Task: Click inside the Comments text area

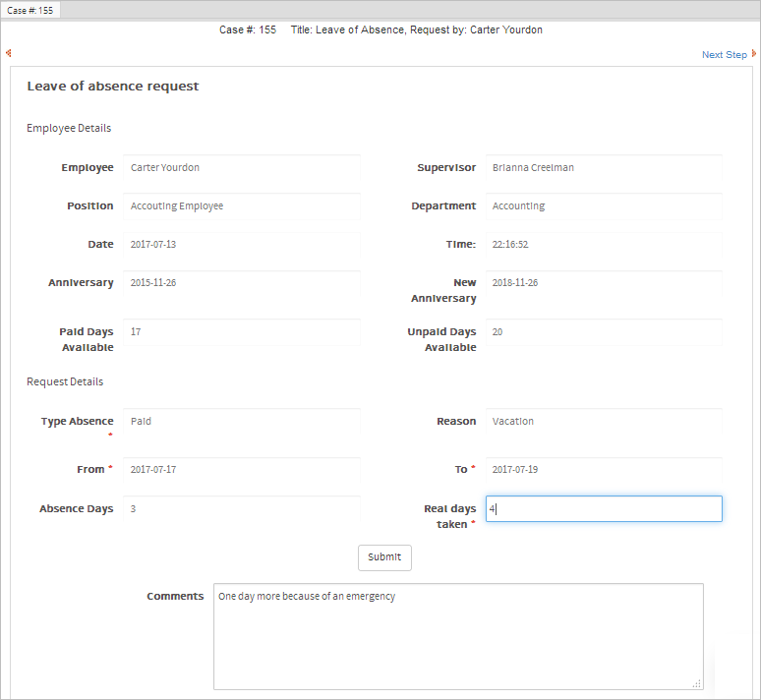Action: 458,636
